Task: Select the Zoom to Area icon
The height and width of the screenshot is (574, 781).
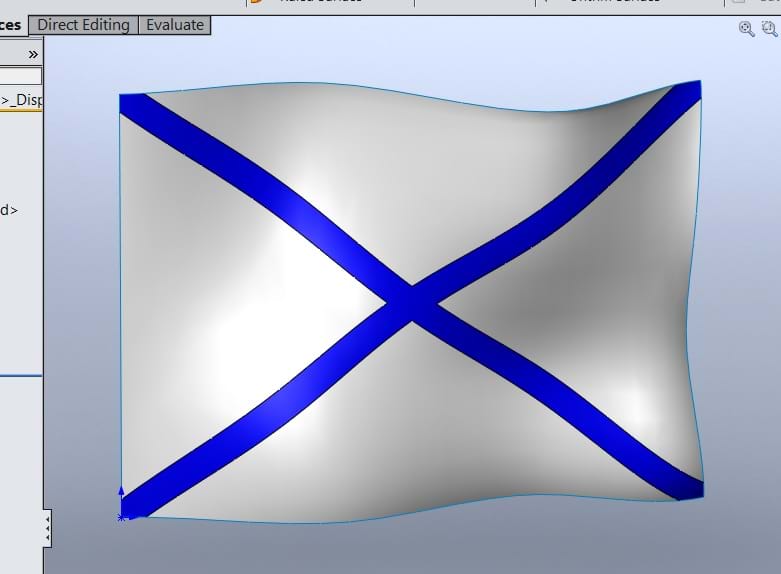Action: [769, 29]
